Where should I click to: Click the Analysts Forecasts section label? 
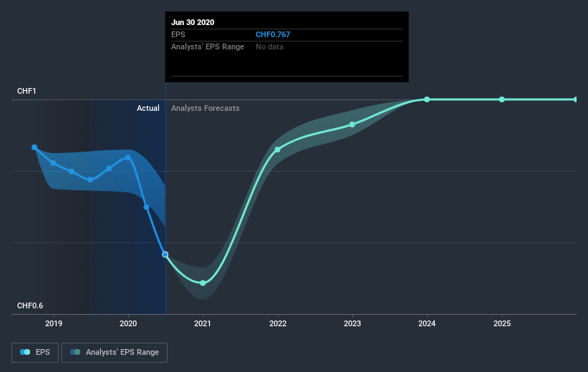pyautogui.click(x=206, y=108)
